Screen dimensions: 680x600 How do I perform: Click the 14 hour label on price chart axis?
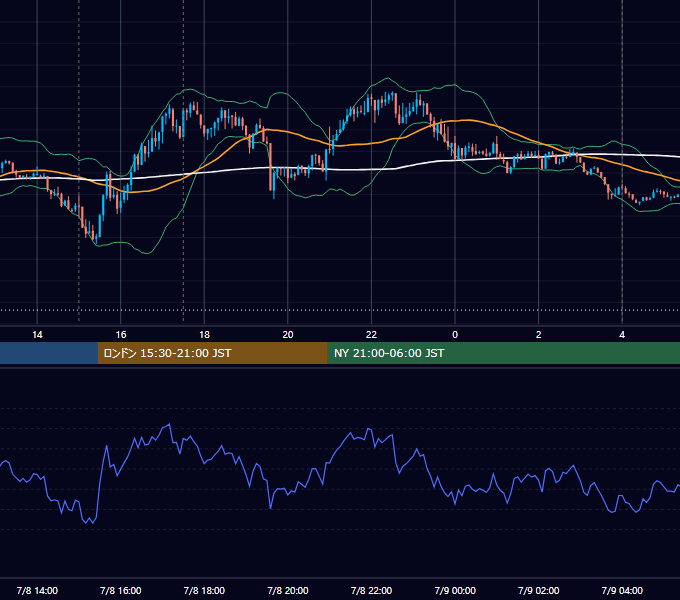coord(37,335)
